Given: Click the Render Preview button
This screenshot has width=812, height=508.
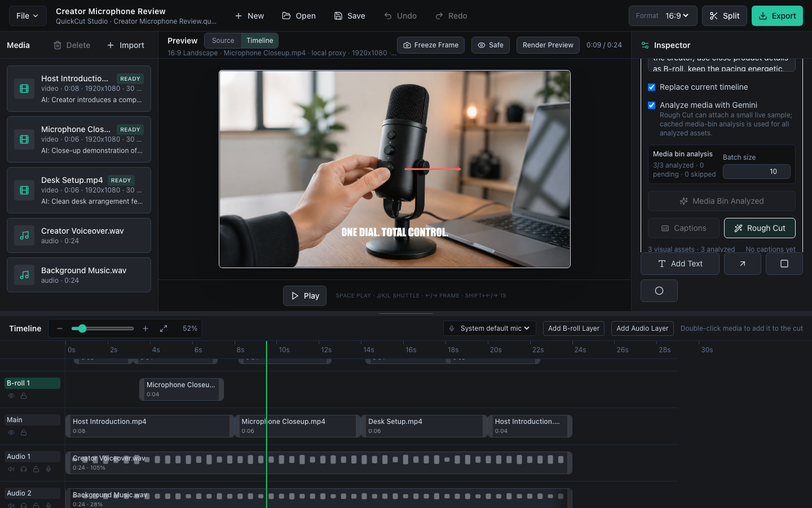Looking at the screenshot, I should (x=548, y=45).
